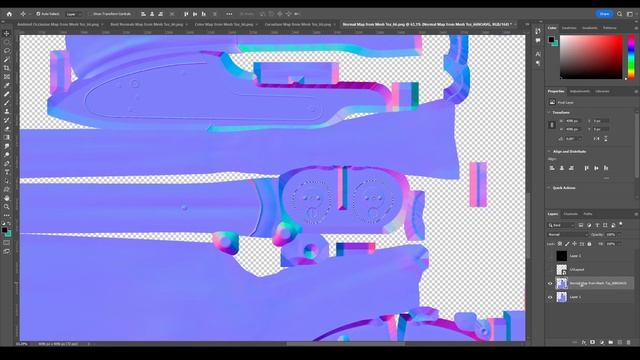Show the UVLayout layer visibility
Viewport: 640px width, 360px height.
click(x=550, y=269)
